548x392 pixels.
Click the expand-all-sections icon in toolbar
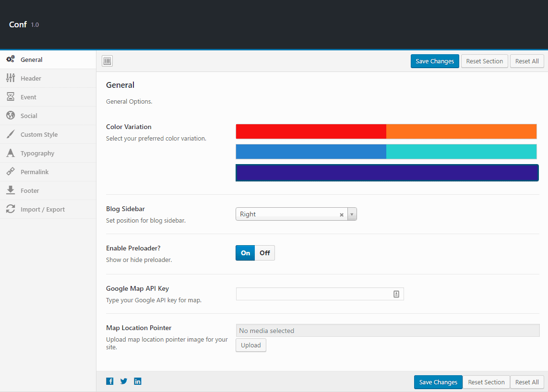tap(107, 61)
